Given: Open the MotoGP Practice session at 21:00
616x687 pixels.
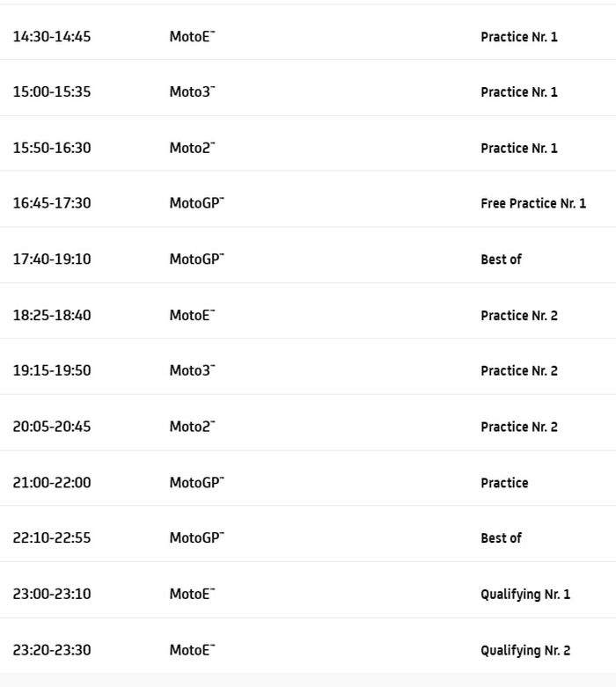Looking at the screenshot, I should point(504,483).
